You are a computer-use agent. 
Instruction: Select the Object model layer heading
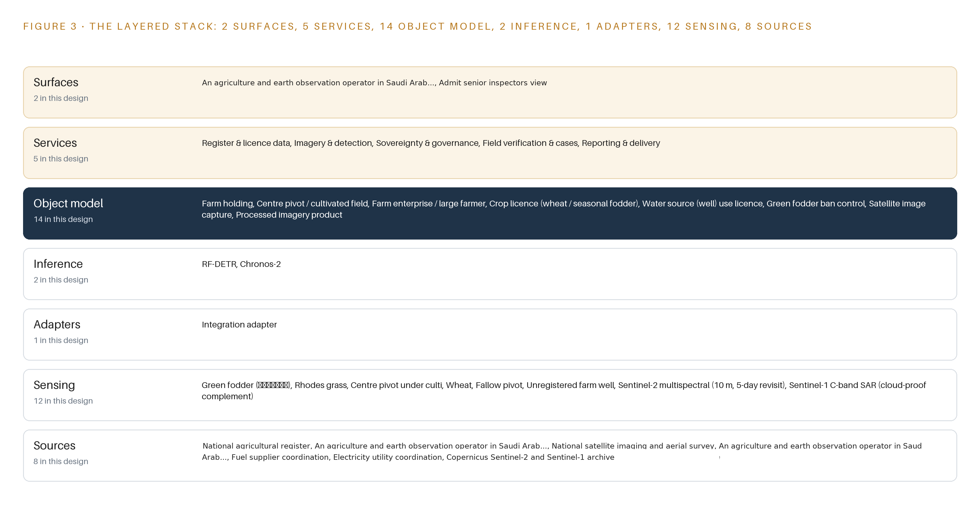(68, 203)
